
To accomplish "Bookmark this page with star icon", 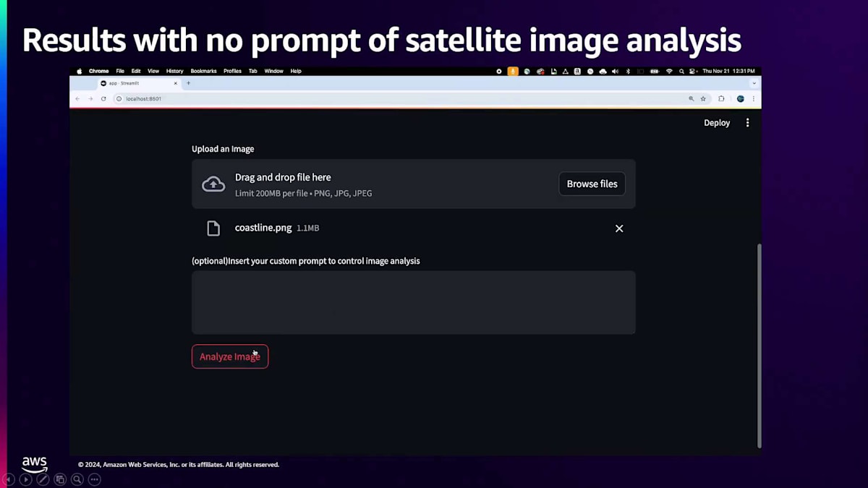I will click(703, 99).
